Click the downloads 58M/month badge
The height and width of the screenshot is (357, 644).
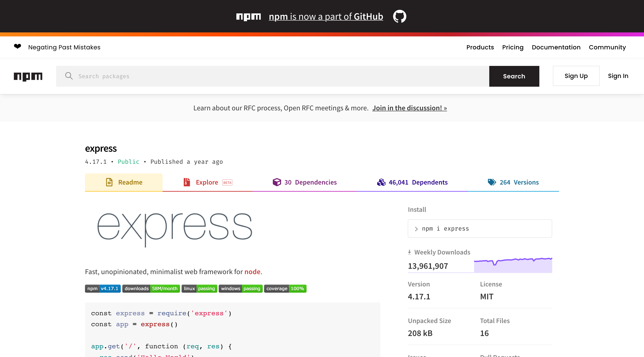pos(151,289)
